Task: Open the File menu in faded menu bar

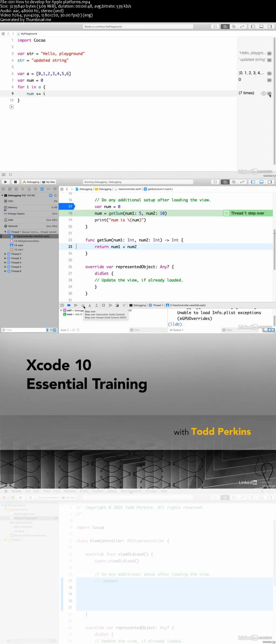Action: (x=27, y=491)
